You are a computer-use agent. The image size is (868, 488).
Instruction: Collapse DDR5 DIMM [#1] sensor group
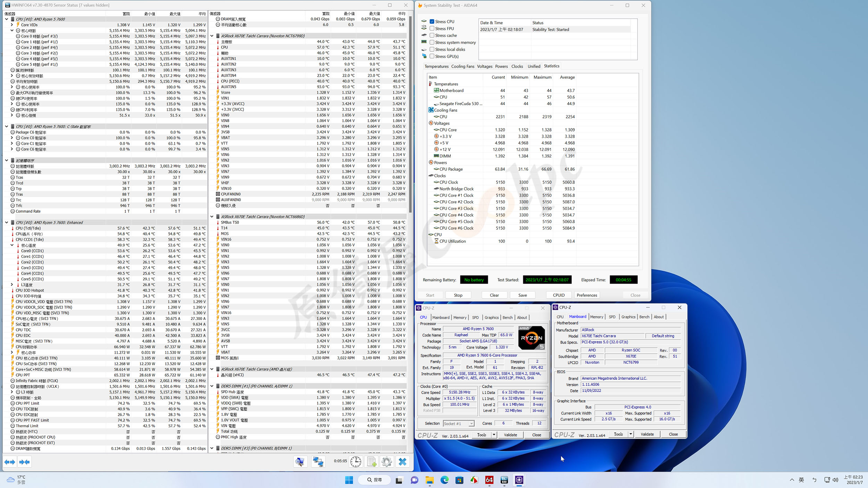point(212,386)
